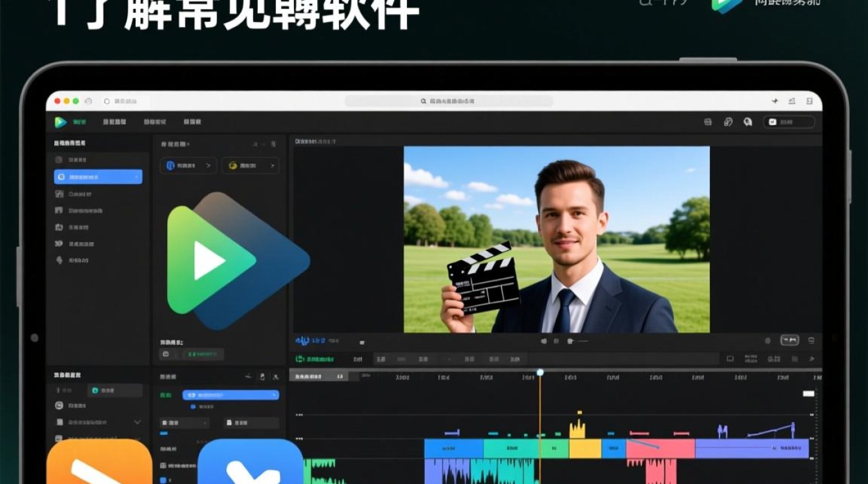Select the yellow clip on the timeline track

click(x=585, y=449)
